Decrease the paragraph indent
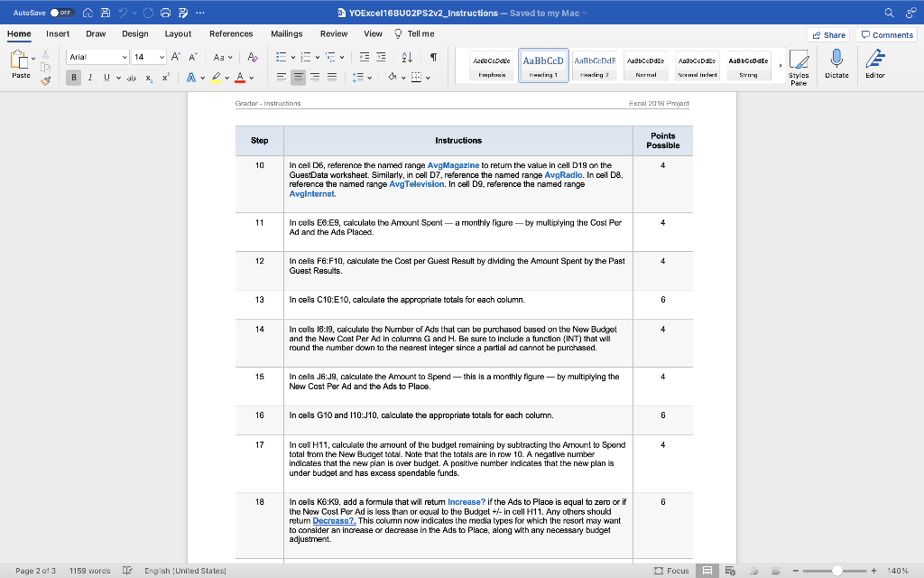Viewport: 924px width, 578px height. click(x=365, y=57)
